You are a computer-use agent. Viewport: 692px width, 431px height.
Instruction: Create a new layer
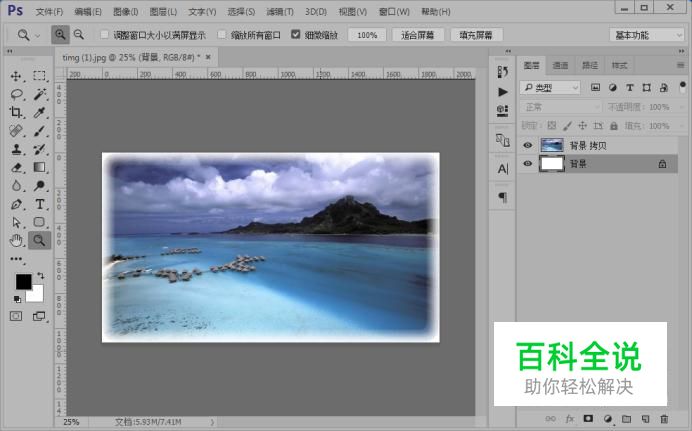(645, 419)
